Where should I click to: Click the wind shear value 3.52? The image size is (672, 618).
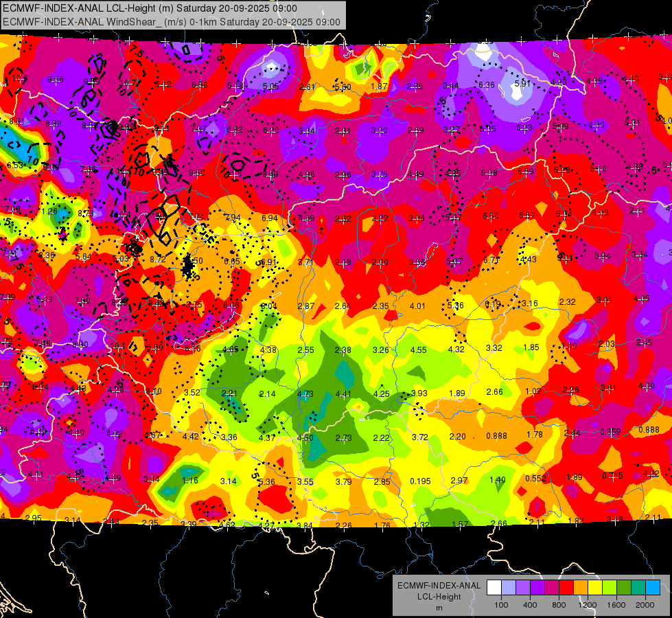click(x=192, y=392)
